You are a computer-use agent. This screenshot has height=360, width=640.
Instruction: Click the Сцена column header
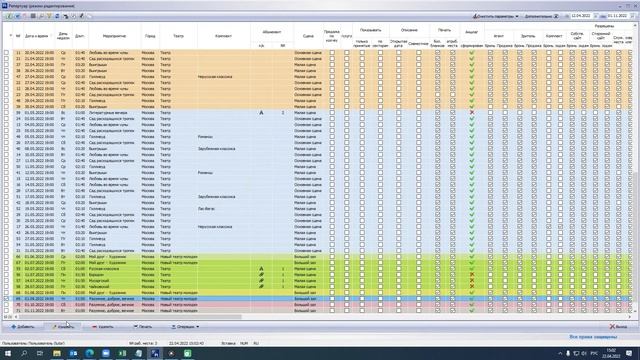pos(308,36)
